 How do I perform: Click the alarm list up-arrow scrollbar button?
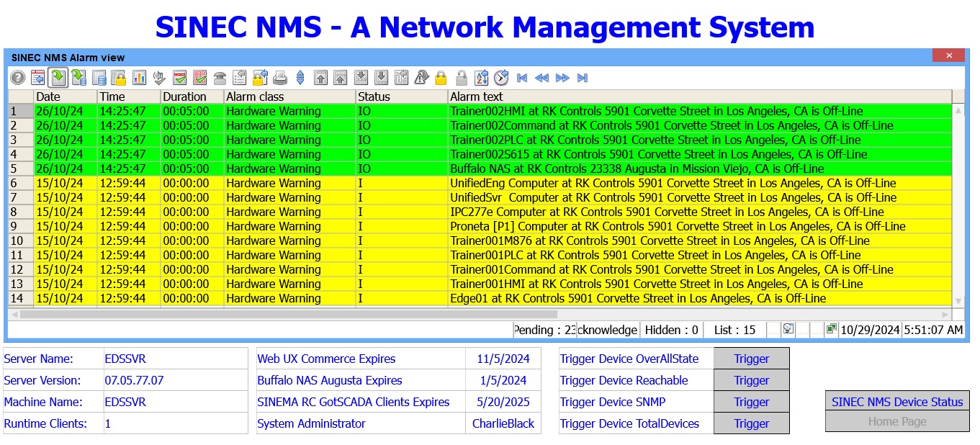point(958,111)
